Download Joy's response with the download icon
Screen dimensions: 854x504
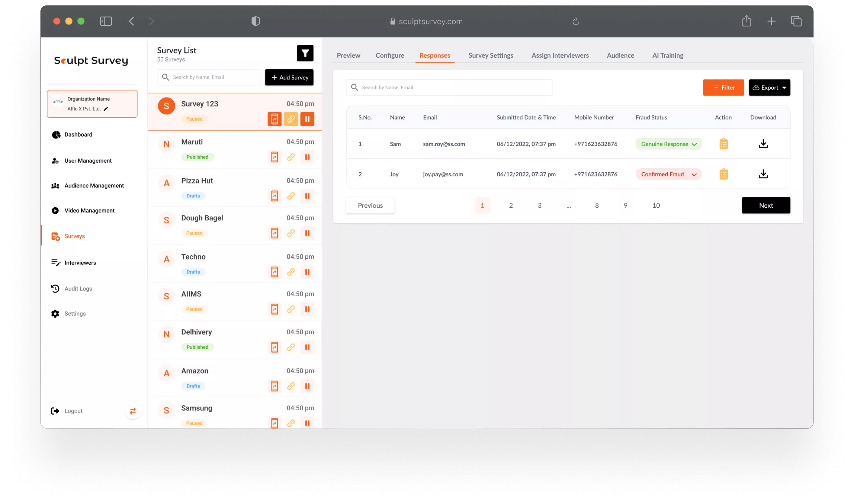[x=763, y=174]
